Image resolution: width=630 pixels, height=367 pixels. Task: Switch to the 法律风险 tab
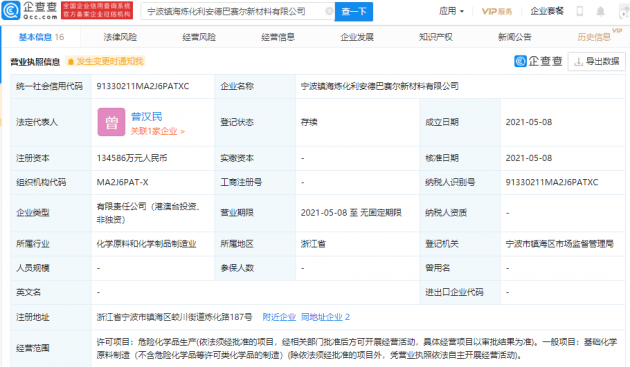click(120, 37)
